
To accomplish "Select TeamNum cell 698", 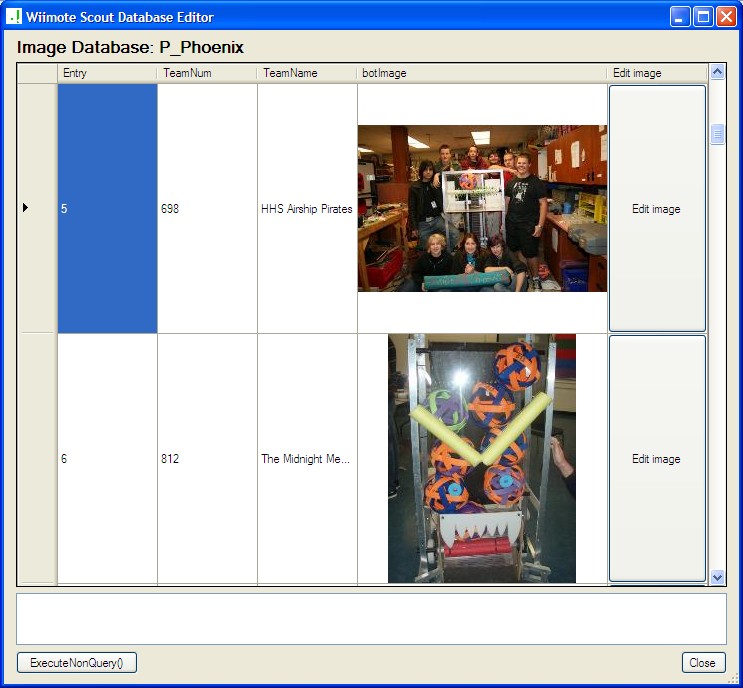I will 208,208.
